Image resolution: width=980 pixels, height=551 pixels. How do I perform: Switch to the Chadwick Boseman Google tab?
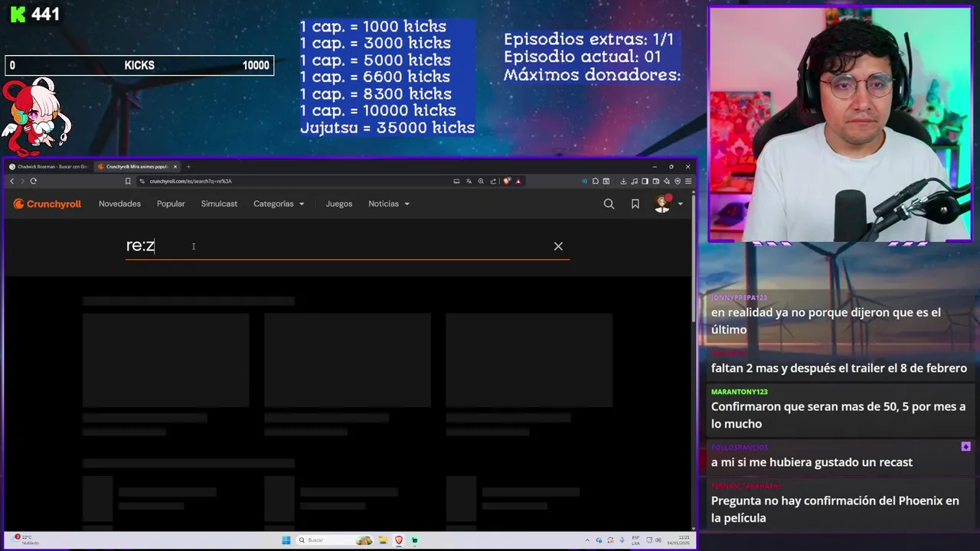pos(49,166)
